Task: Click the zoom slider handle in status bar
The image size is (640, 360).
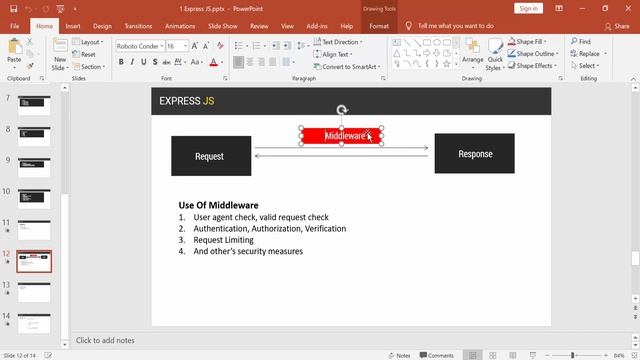Action: pyautogui.click(x=573, y=356)
